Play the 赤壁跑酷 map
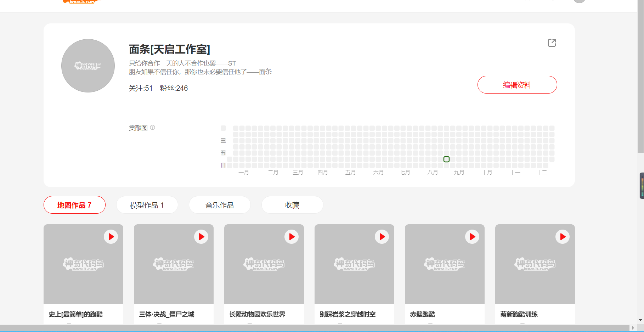The width and height of the screenshot is (644, 332). pos(472,237)
